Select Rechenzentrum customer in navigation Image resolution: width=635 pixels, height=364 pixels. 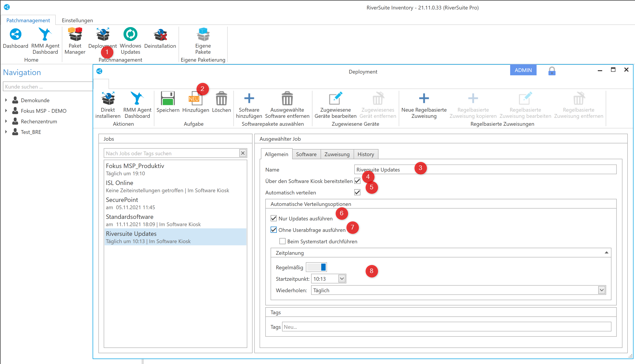coord(39,122)
